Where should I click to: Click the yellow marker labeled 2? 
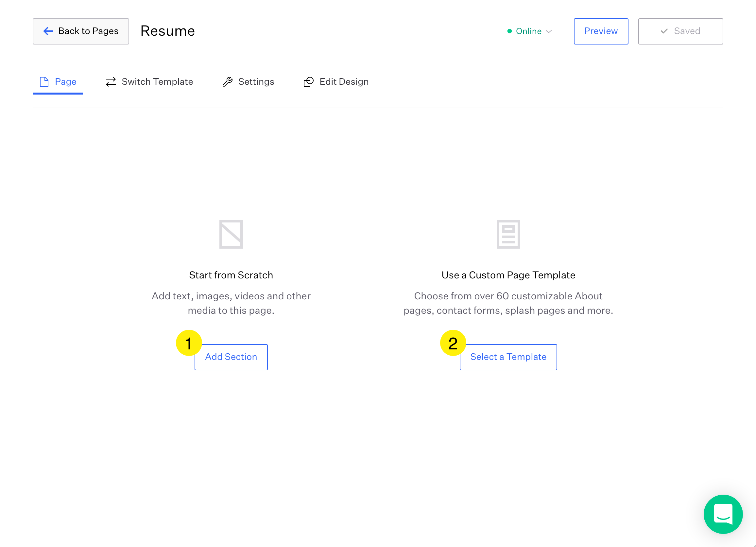click(453, 343)
